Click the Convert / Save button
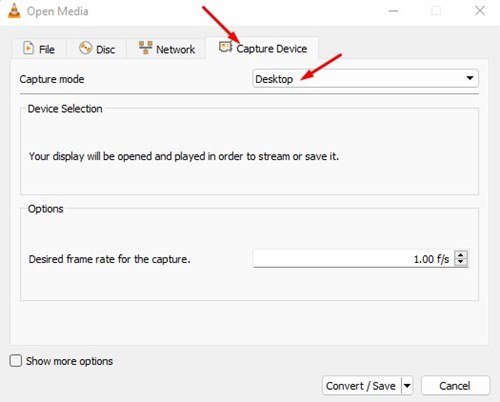This screenshot has width=500, height=402. [362, 386]
